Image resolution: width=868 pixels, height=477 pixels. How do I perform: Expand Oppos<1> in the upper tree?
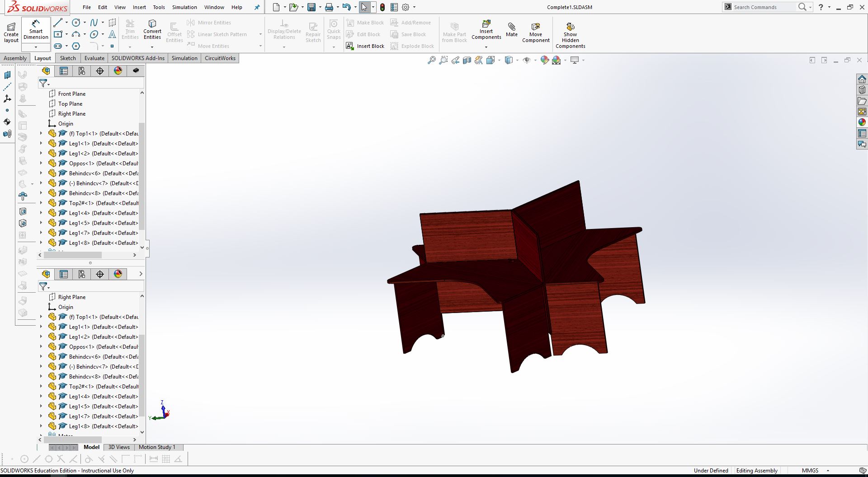pyautogui.click(x=41, y=163)
